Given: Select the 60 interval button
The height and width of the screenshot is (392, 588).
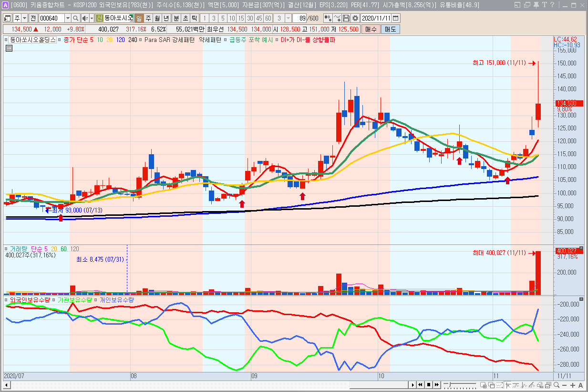Looking at the screenshot, I should 268,18.
